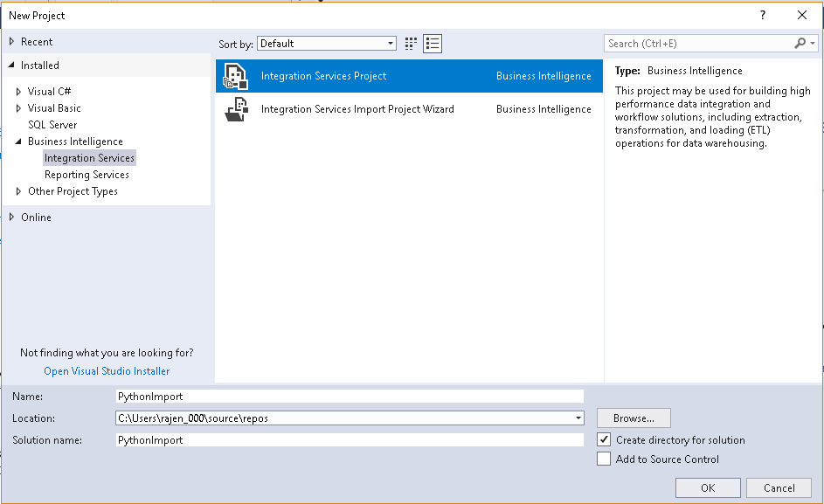The image size is (824, 504).
Task: Click Online label in left pane
Action: [36, 217]
